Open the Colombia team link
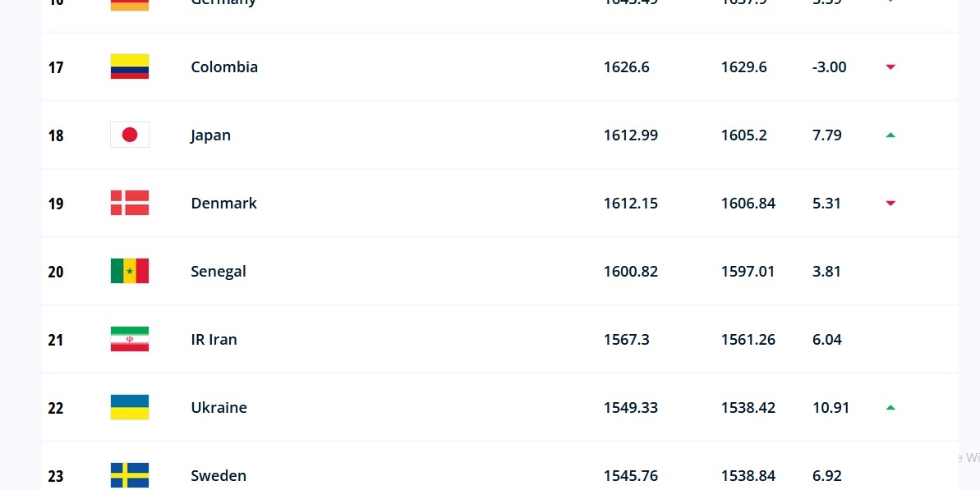Viewport: 980px width, 490px height. pos(224,67)
